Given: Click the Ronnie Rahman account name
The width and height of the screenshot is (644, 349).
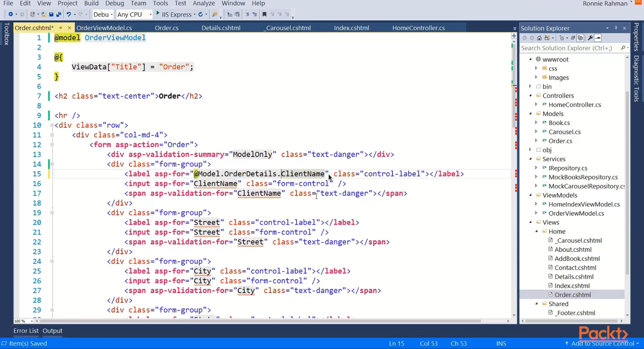Looking at the screenshot, I should pos(605,4).
